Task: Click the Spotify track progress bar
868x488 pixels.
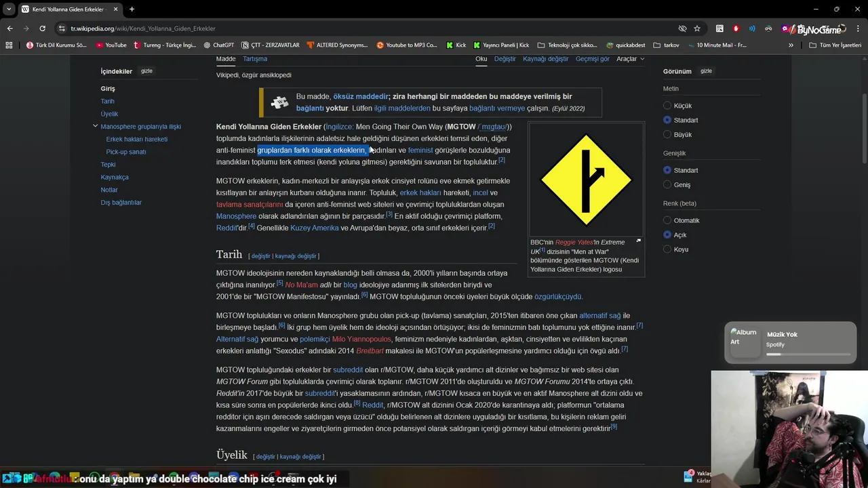Action: coord(808,354)
